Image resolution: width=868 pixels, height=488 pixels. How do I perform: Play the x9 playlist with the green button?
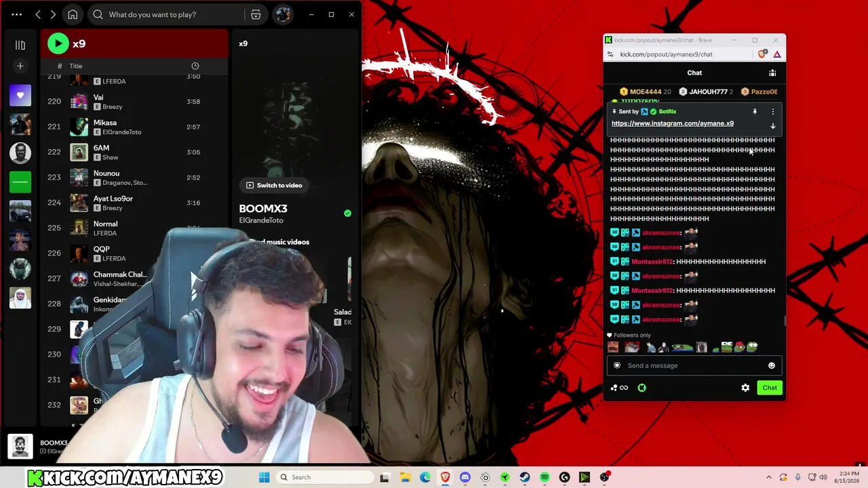58,43
